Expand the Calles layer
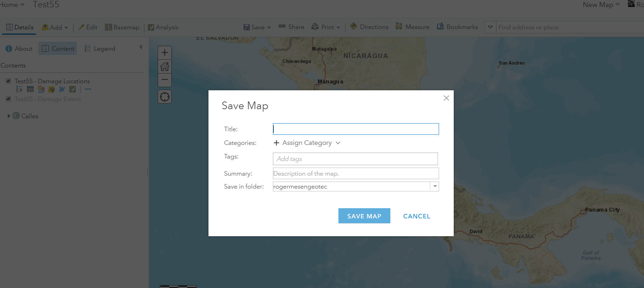 pyautogui.click(x=9, y=116)
